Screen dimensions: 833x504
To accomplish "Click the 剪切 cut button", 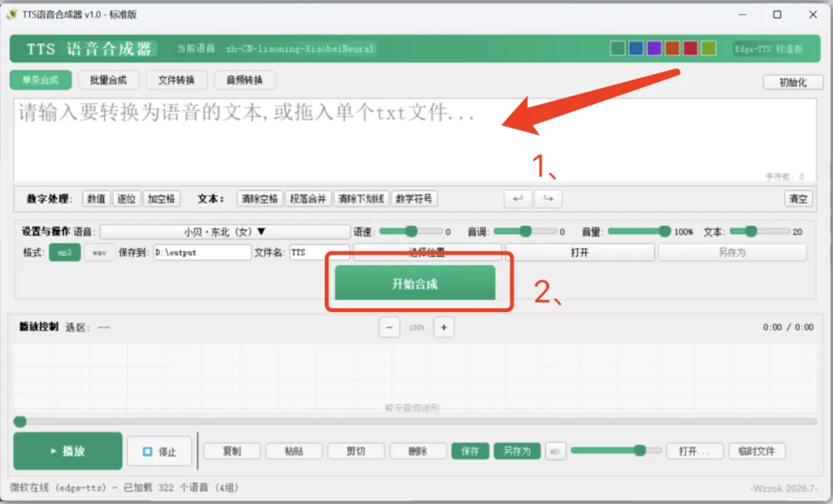I will 356,452.
